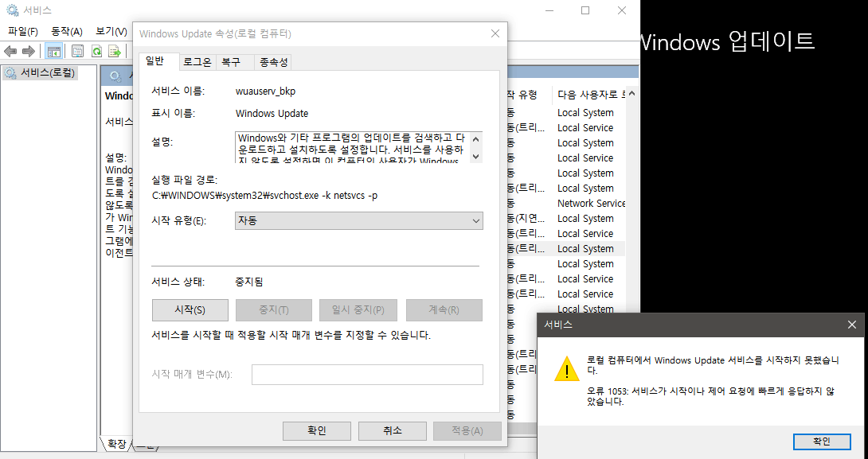
Task: Close the Windows Update properties dialog
Action: pos(495,33)
